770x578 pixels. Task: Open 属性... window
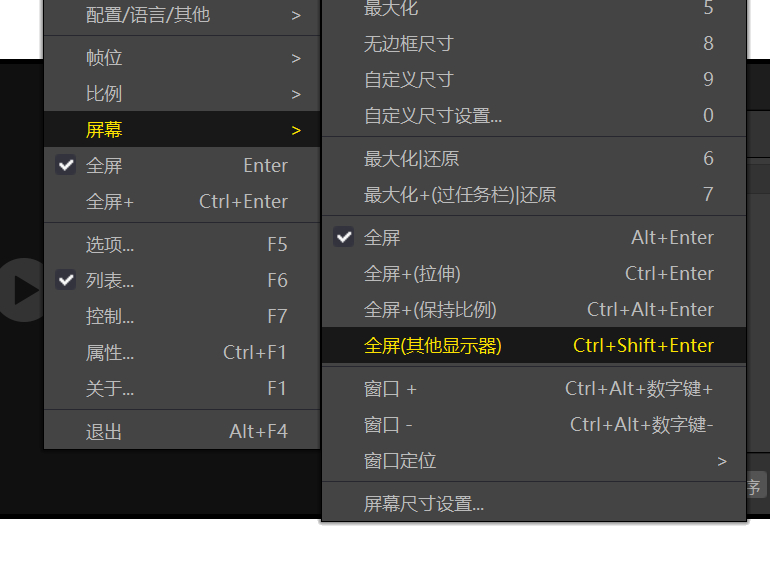(x=182, y=352)
